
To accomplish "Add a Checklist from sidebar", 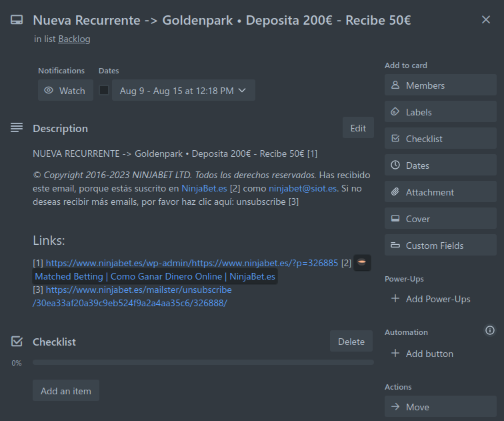I will click(441, 138).
